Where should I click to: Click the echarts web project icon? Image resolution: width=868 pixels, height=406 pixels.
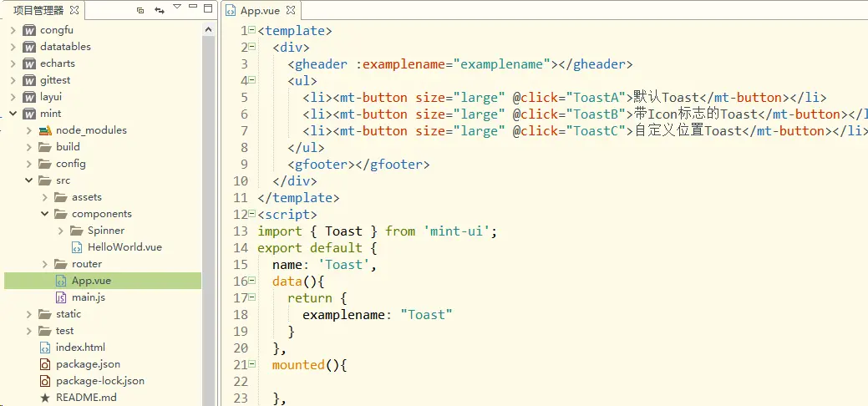pos(29,63)
